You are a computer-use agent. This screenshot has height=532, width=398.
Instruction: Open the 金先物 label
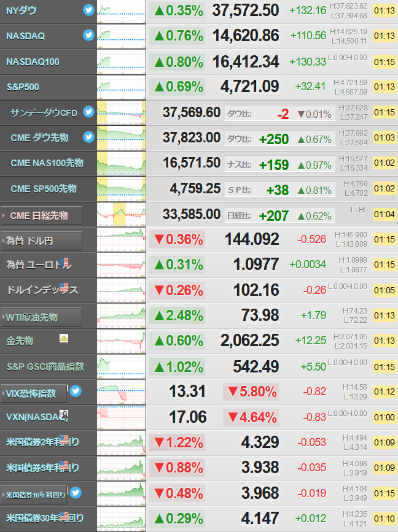point(20,341)
